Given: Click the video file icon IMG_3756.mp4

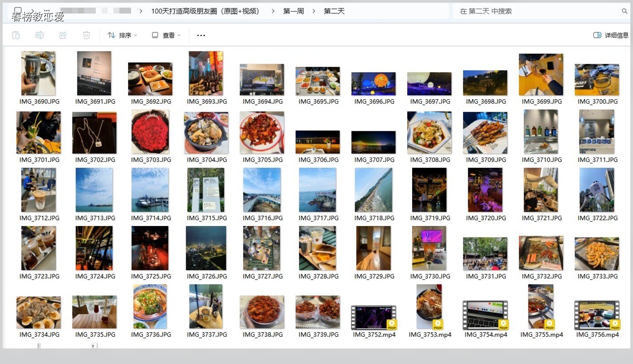Looking at the screenshot, I should point(596,315).
